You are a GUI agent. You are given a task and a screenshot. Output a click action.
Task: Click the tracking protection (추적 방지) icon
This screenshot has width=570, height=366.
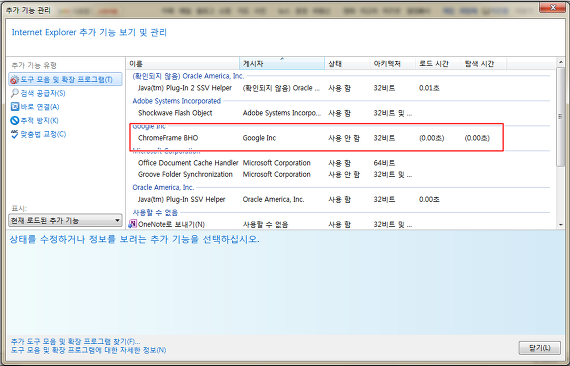click(x=15, y=120)
